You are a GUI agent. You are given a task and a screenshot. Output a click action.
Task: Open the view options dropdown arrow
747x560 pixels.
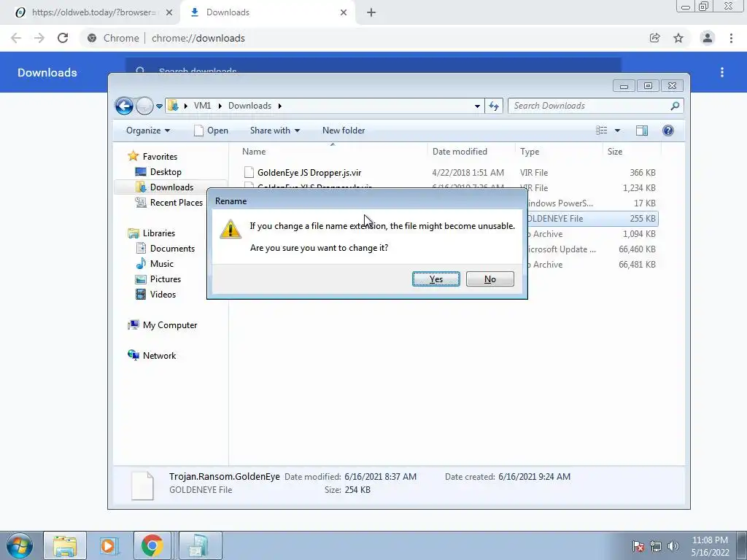click(x=617, y=131)
